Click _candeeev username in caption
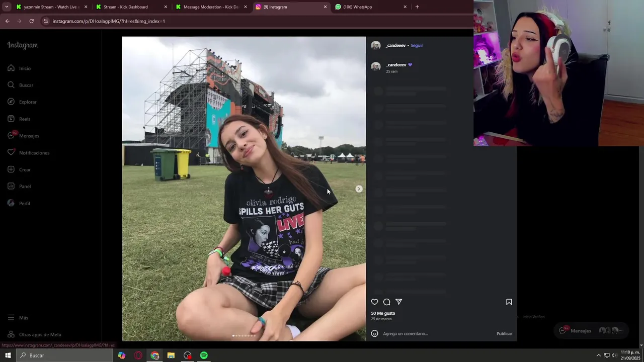644x362 pixels. click(x=396, y=65)
